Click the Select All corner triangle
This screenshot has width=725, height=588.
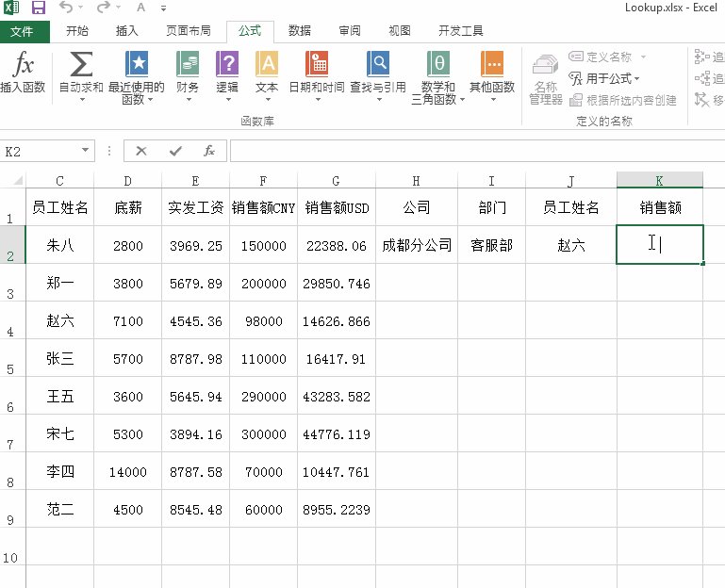click(19, 180)
